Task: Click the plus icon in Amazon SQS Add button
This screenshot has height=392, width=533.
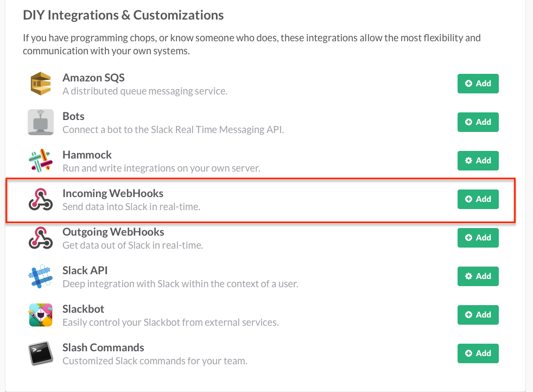Action: coord(468,83)
